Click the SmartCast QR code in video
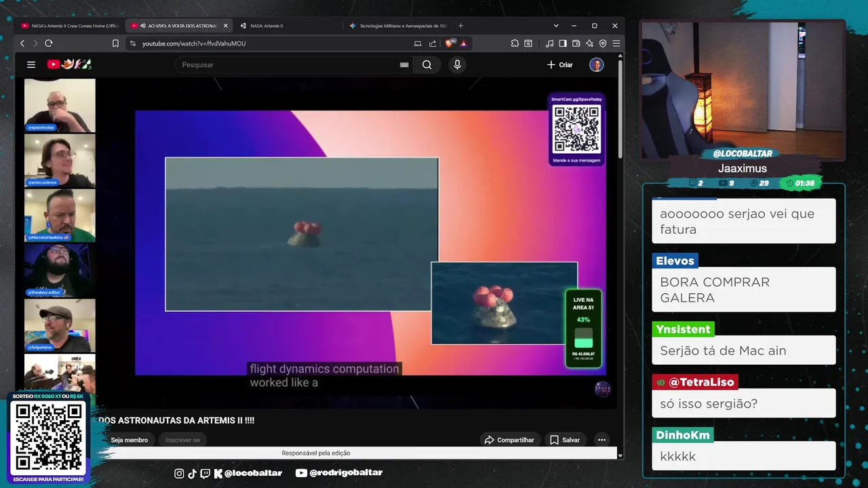The image size is (868, 488). (576, 129)
